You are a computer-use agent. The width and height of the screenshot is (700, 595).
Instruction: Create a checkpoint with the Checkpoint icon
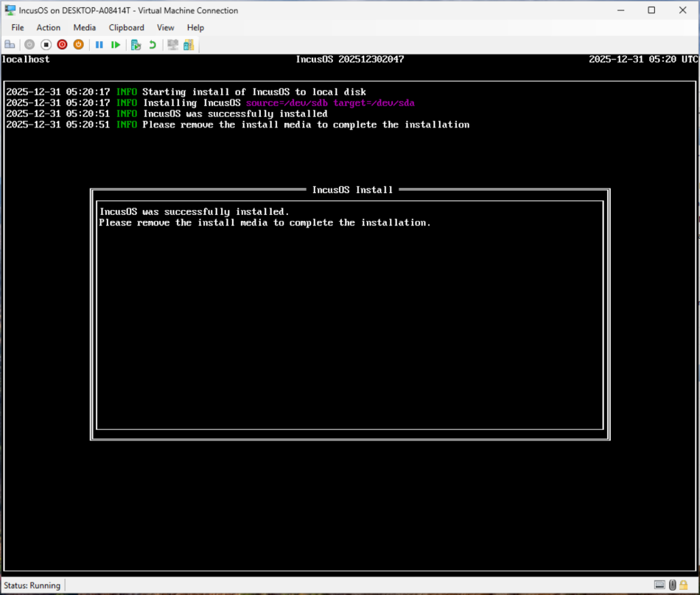tap(136, 44)
